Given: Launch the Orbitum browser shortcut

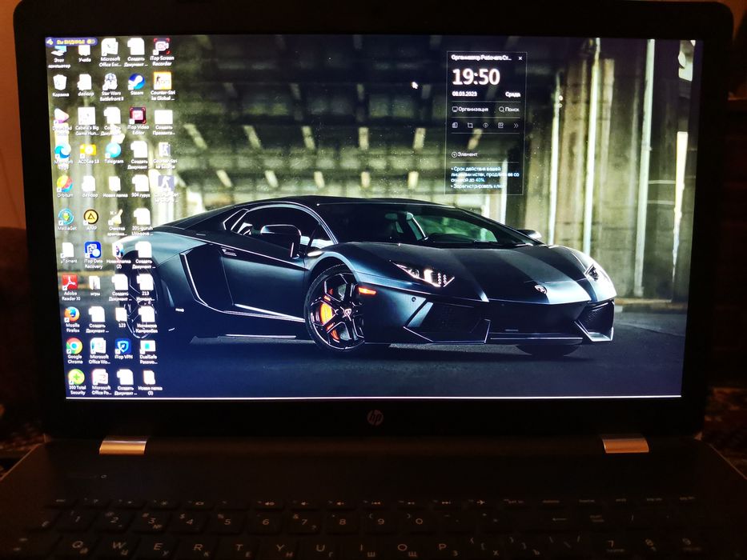Looking at the screenshot, I should 64,186.
